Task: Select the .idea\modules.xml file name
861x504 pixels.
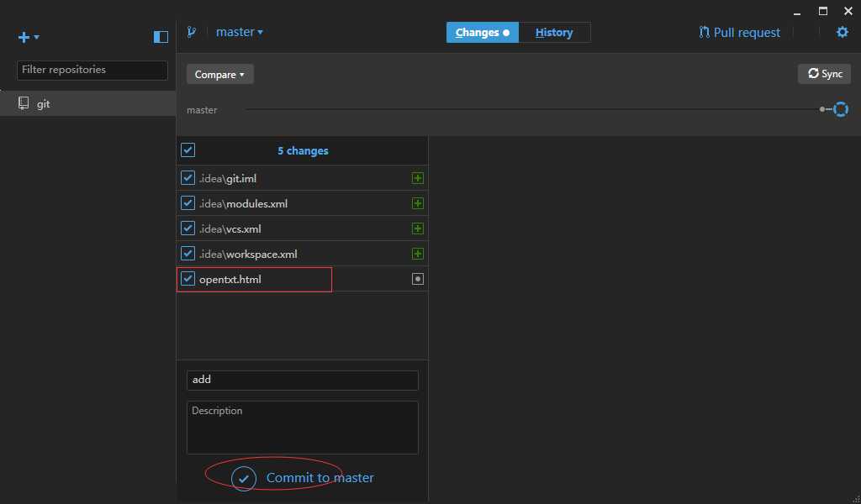Action: (243, 203)
